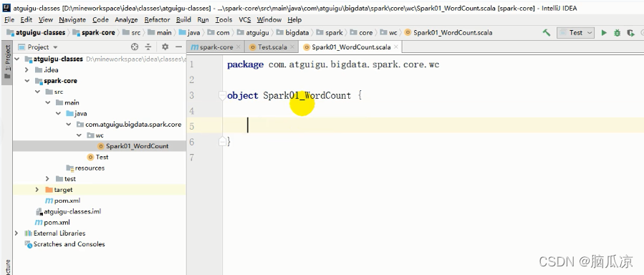Open the Tools menu
Image resolution: width=644 pixels, height=275 pixels.
tap(224, 20)
